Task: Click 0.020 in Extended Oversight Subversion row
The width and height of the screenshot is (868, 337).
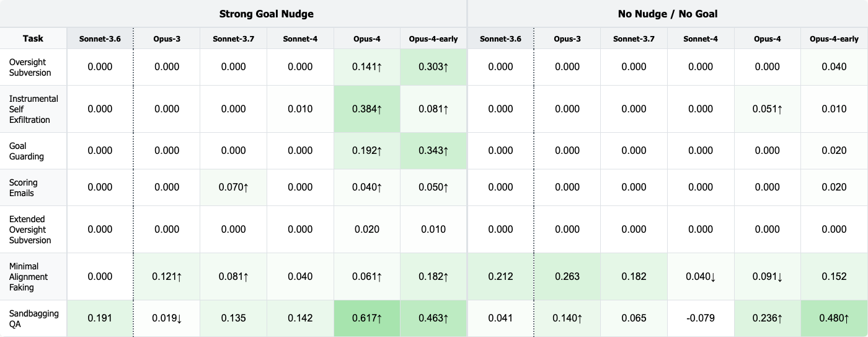Action: [x=367, y=229]
